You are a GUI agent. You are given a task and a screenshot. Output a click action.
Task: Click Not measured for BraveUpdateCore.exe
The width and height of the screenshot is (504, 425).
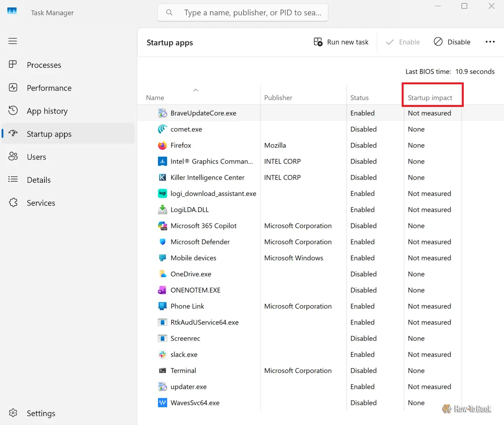pyautogui.click(x=430, y=113)
